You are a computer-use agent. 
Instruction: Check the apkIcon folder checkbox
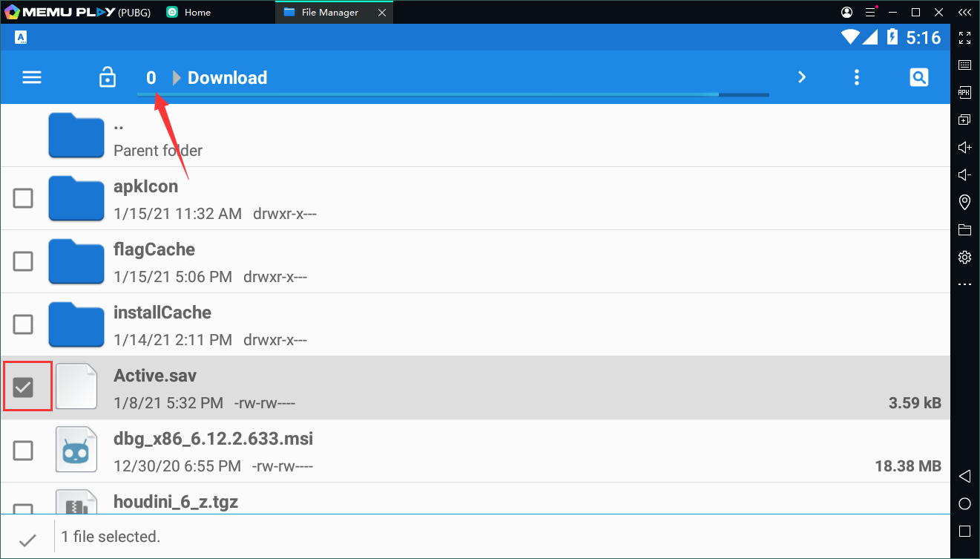tap(24, 198)
